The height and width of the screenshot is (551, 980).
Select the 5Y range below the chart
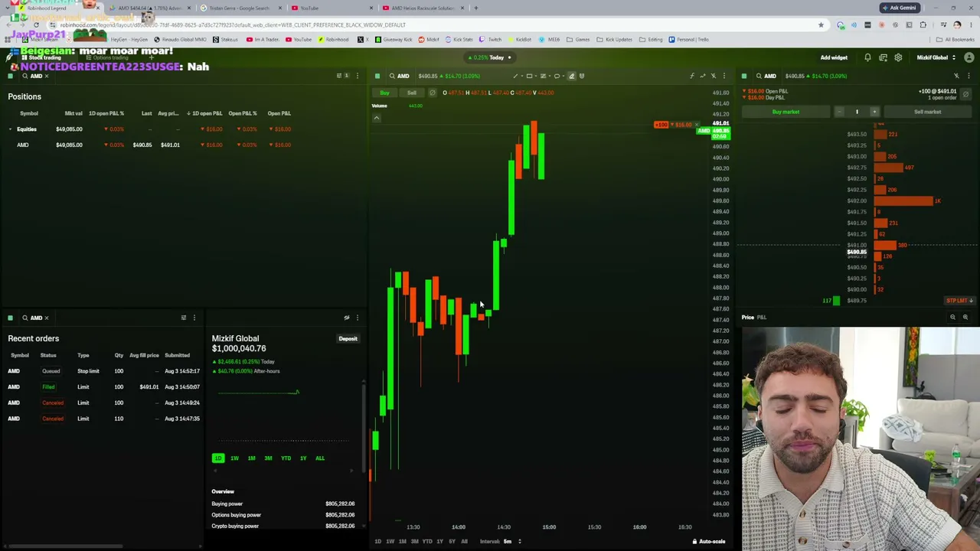tap(452, 542)
